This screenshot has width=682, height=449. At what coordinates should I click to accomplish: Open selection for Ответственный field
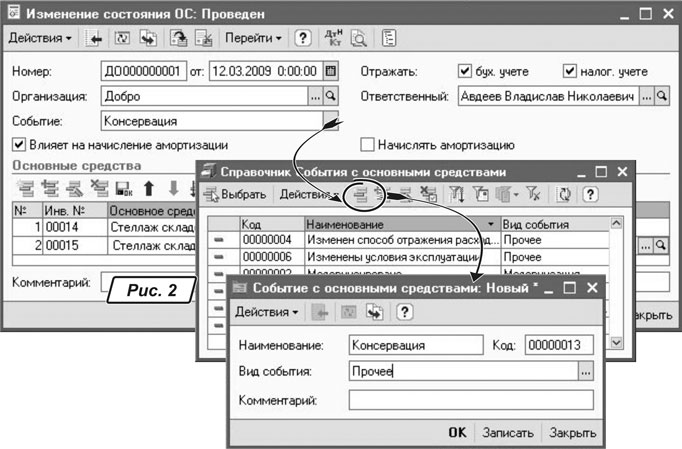pos(646,96)
